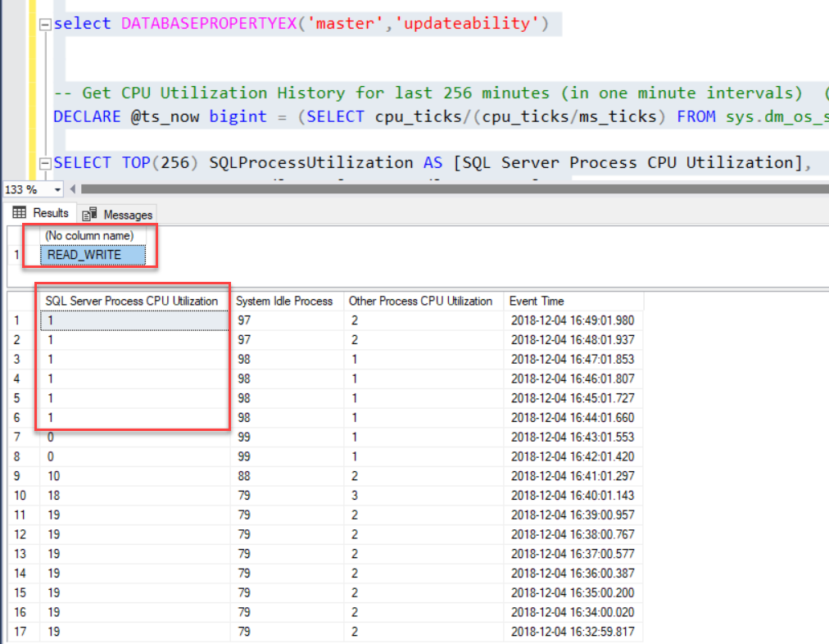The width and height of the screenshot is (829, 644).
Task: Collapse the SELECT TOP(256) query block
Action: tap(47, 163)
